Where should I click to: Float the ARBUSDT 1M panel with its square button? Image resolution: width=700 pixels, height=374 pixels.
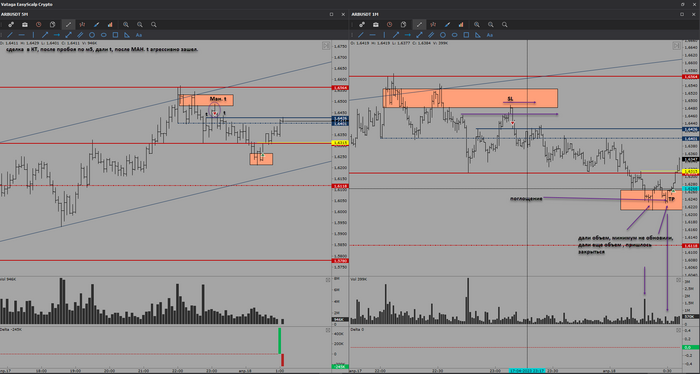coord(682,14)
